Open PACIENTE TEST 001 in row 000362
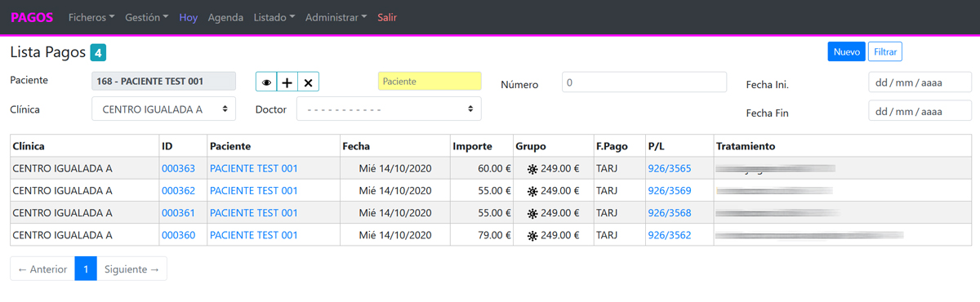980x302 pixels. (x=254, y=191)
